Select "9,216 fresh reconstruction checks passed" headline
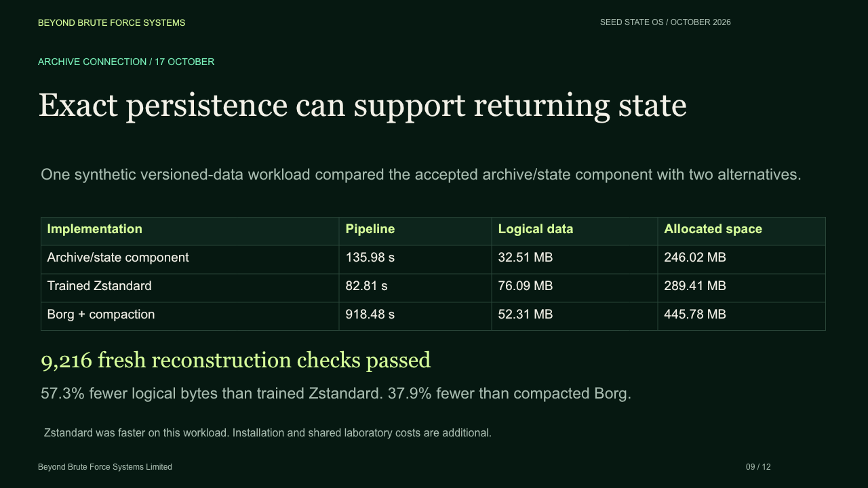This screenshot has height=488, width=868. pyautogui.click(x=236, y=360)
